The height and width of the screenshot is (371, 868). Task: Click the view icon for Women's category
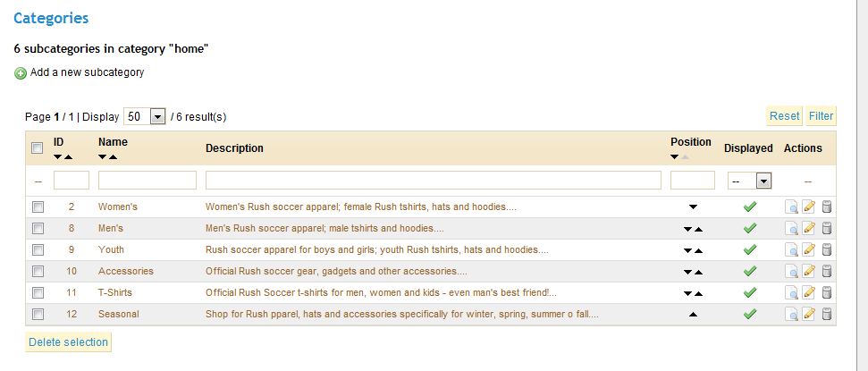[x=791, y=207]
